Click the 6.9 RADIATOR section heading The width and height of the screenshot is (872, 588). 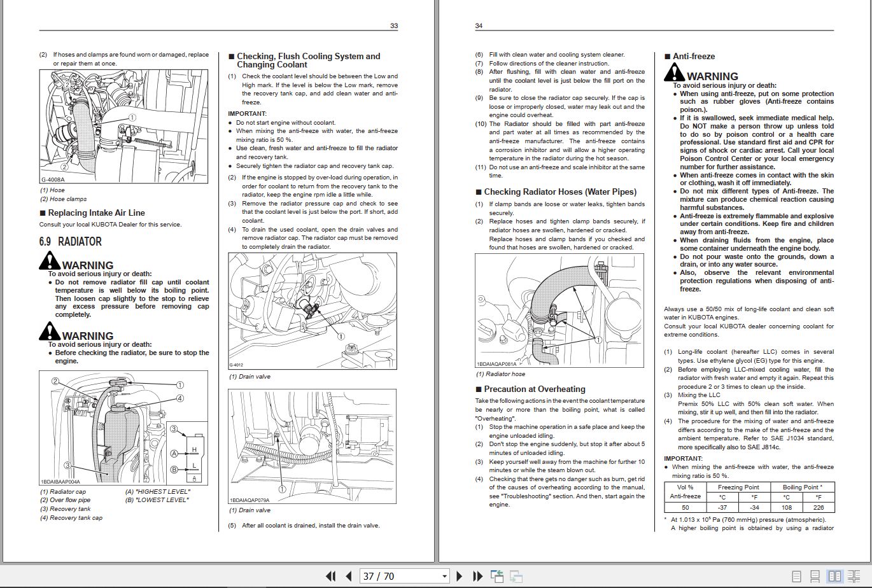click(70, 242)
